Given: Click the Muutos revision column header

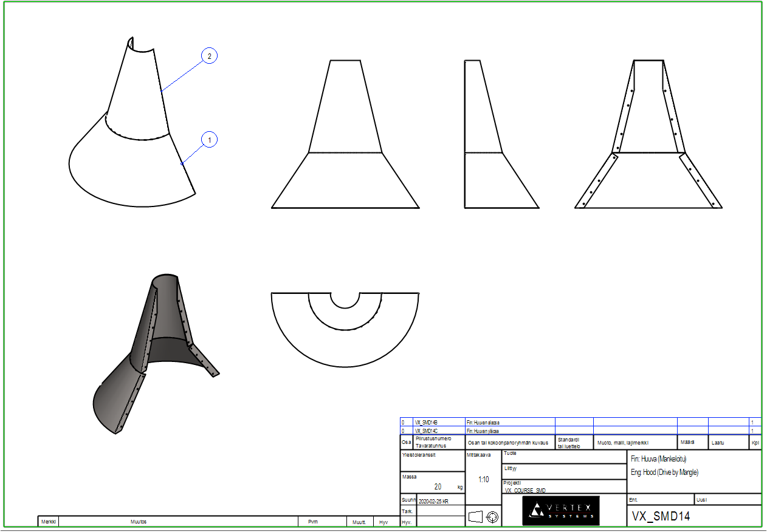Looking at the screenshot, I should (x=139, y=522).
